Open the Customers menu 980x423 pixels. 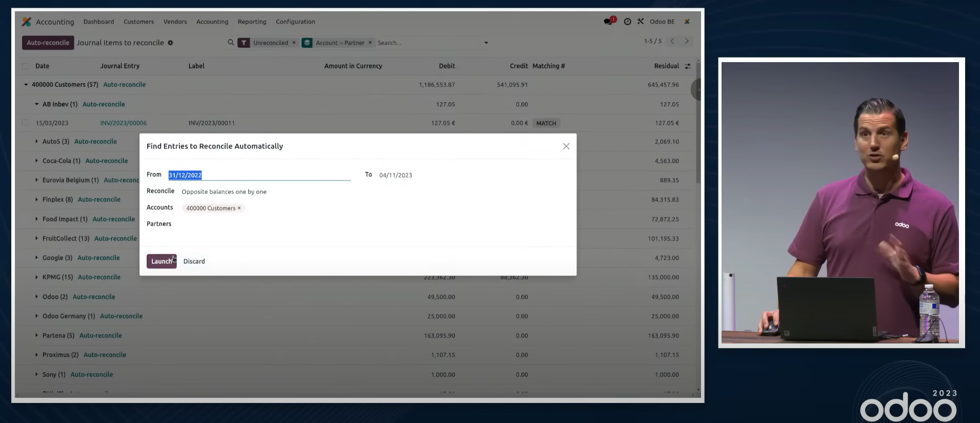tap(138, 22)
